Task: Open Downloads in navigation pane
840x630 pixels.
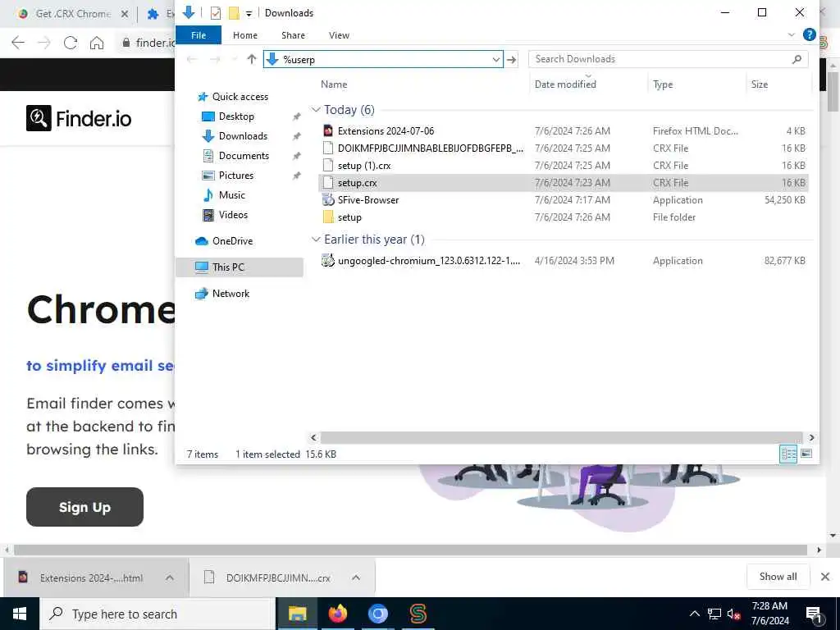Action: point(243,136)
